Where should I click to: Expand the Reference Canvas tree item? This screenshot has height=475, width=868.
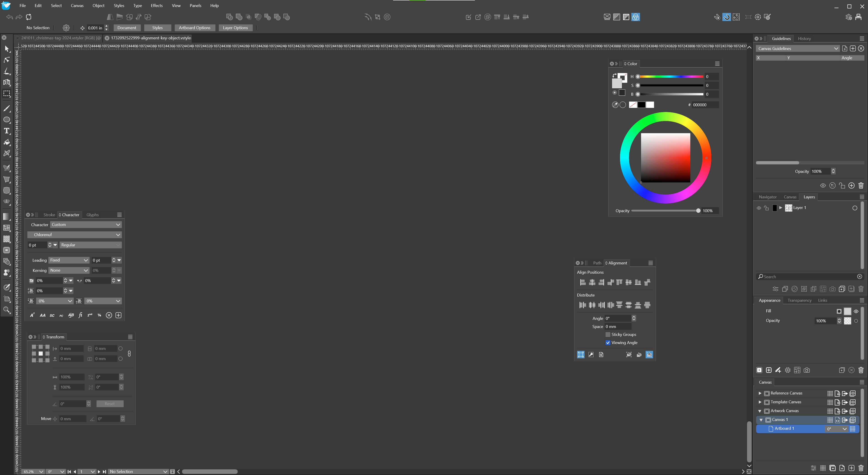point(760,393)
